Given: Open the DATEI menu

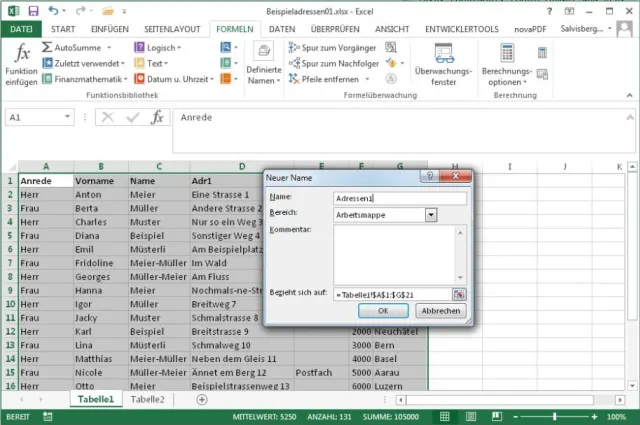Looking at the screenshot, I should pyautogui.click(x=21, y=29).
